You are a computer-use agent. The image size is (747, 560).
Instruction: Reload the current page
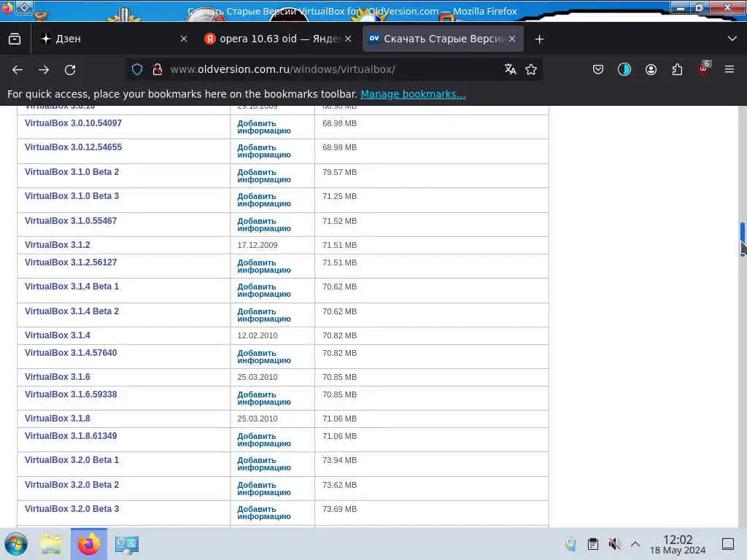tap(70, 69)
